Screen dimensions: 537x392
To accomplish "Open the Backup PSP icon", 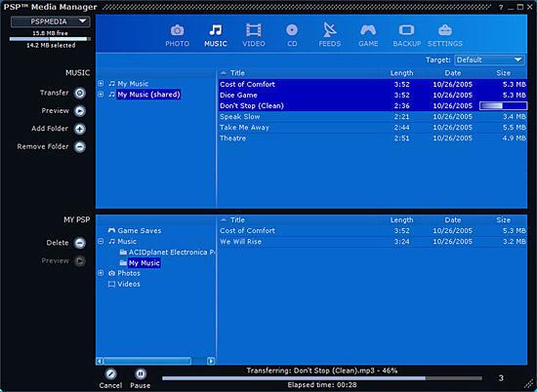I will coord(406,30).
